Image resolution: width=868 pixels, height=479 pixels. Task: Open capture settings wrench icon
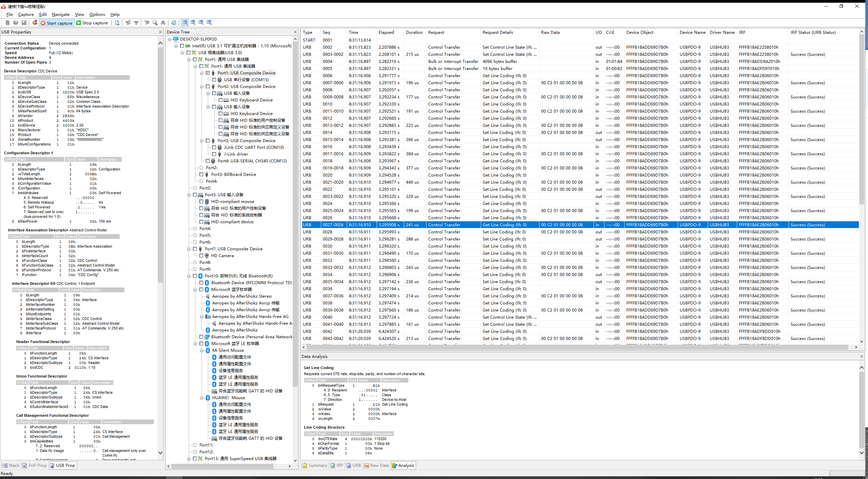[x=35, y=23]
